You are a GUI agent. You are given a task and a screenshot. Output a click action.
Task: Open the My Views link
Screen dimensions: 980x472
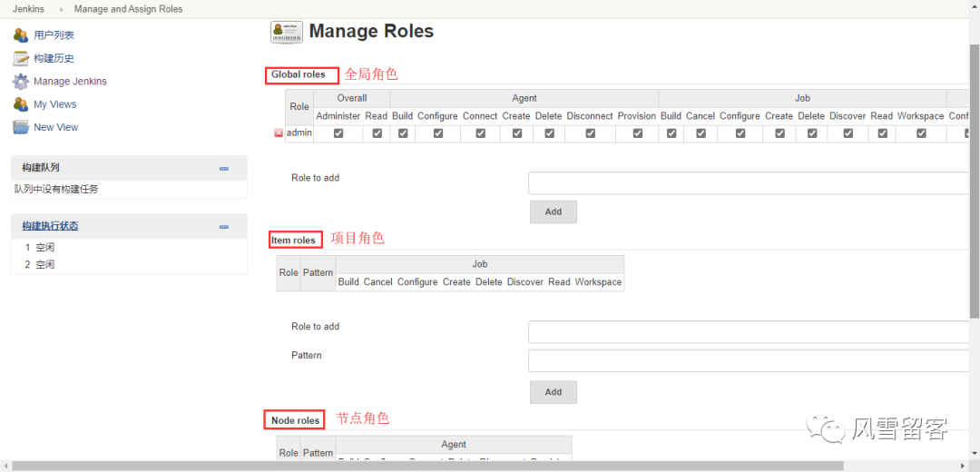coord(55,104)
